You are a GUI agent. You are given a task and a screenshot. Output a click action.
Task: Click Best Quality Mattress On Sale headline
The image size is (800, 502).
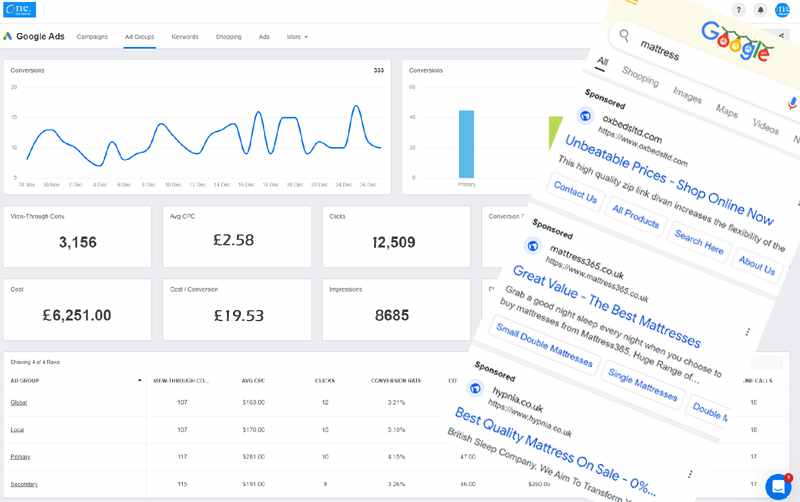(x=555, y=451)
